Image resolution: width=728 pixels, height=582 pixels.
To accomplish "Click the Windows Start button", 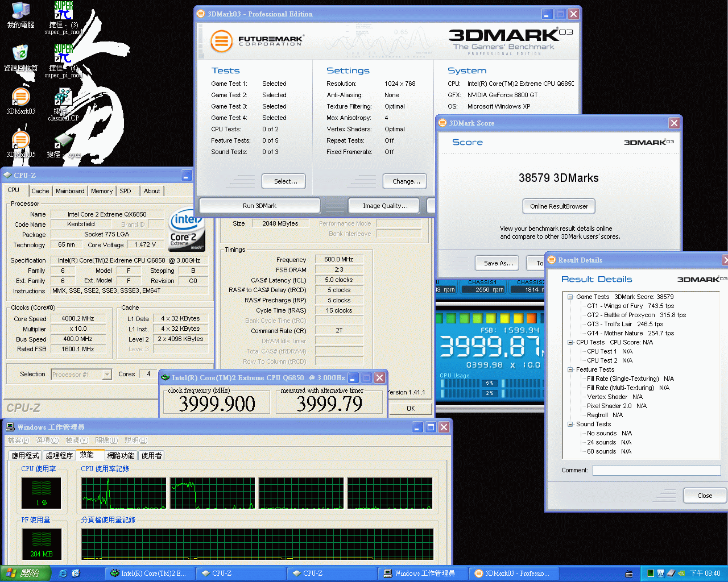I will point(25,573).
